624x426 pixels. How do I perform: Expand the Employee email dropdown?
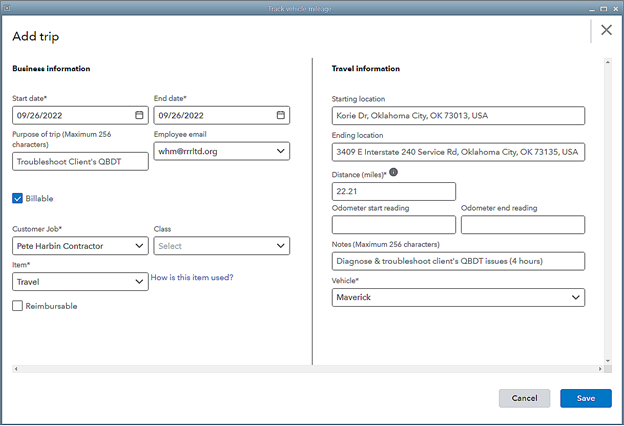(x=280, y=151)
